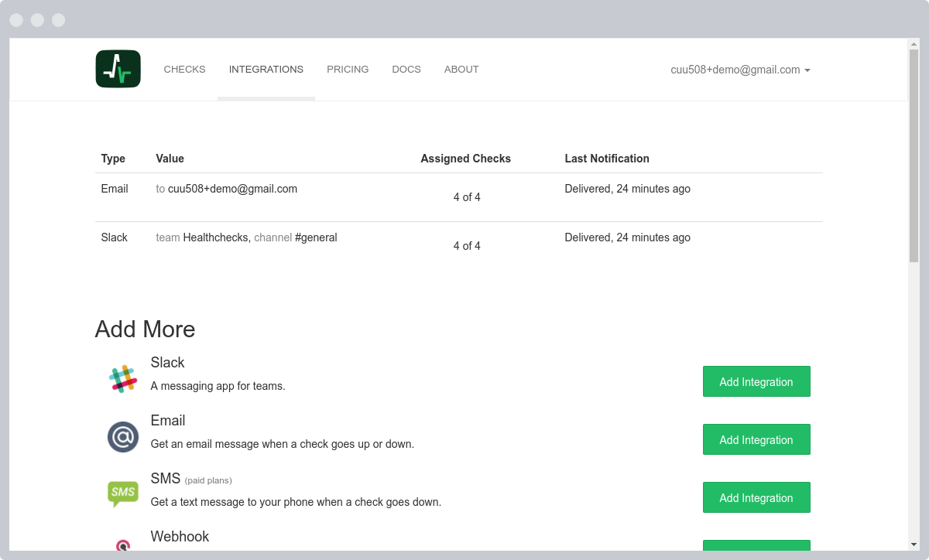Add the Slack integration

tap(756, 381)
